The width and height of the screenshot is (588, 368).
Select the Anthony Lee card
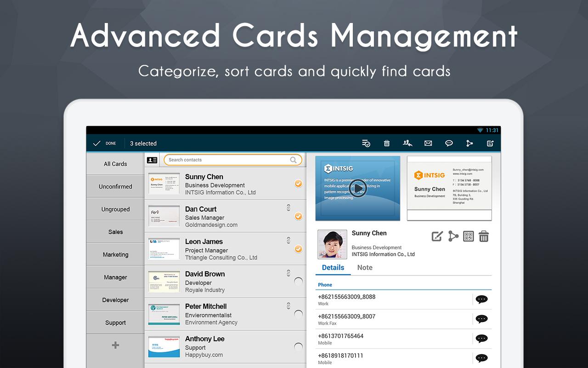[x=298, y=347]
